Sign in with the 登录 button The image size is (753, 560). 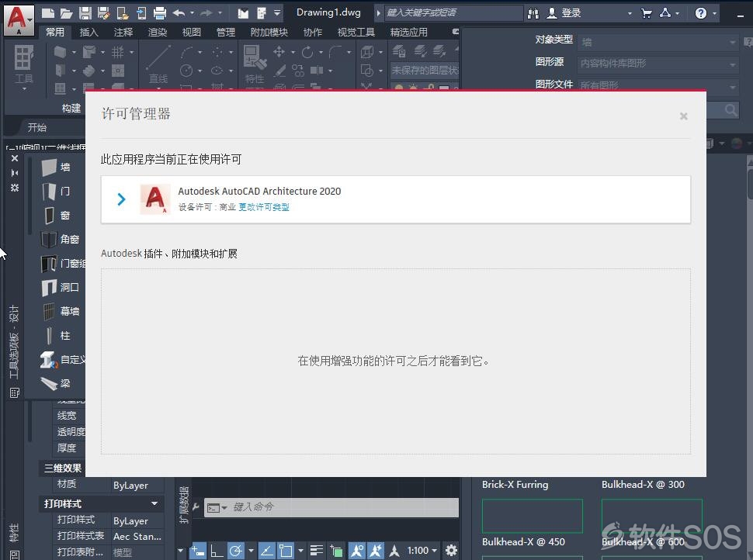pyautogui.click(x=565, y=13)
